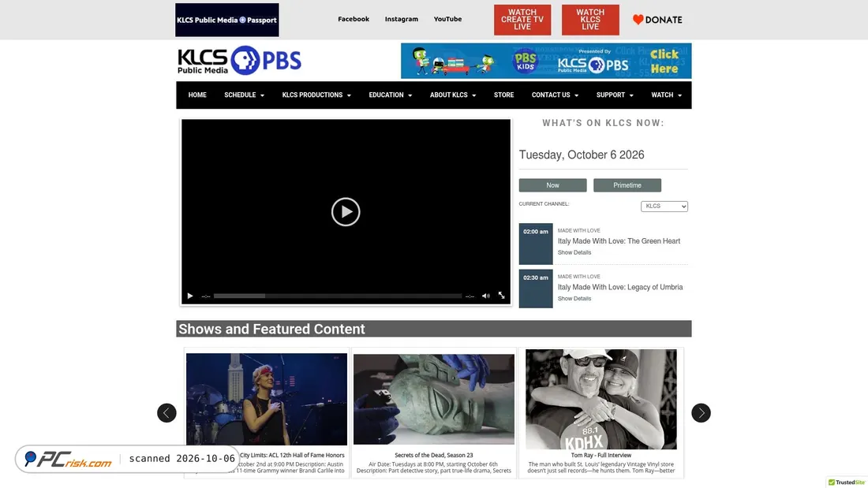Open Italy Made With Love: Legacy of Umbria
868x488 pixels.
tap(620, 287)
